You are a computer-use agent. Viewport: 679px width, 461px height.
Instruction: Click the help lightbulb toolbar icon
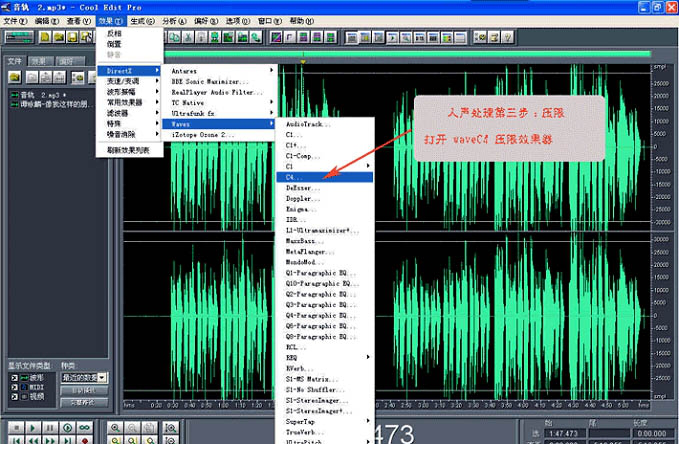[x=508, y=38]
